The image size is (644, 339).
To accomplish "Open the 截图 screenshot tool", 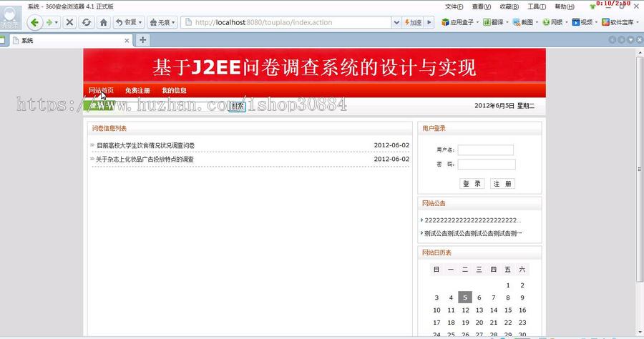I will point(523,22).
